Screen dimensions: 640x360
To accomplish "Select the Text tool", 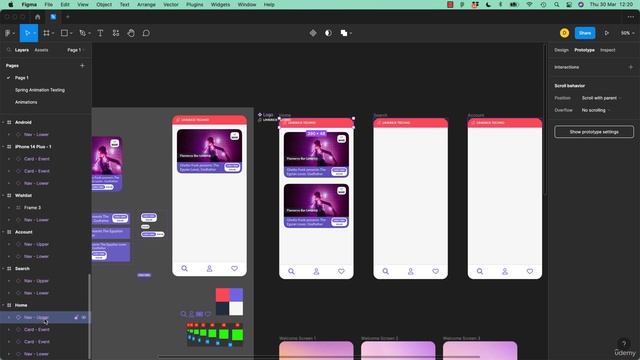I will tap(100, 33).
